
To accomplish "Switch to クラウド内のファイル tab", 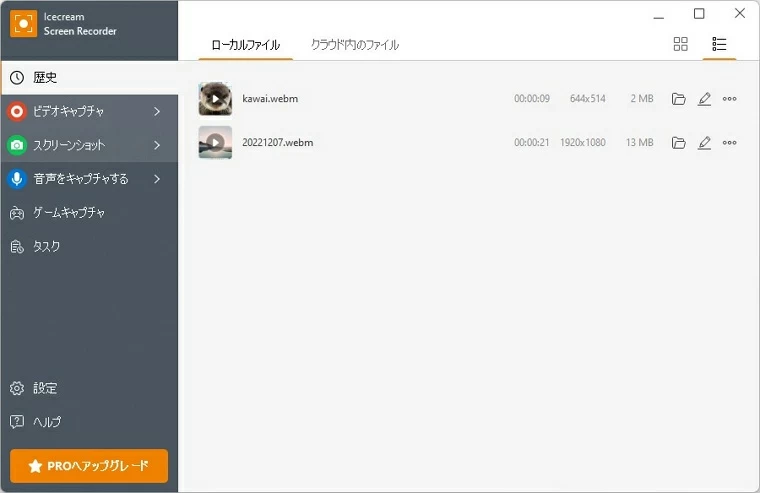I will 354,45.
